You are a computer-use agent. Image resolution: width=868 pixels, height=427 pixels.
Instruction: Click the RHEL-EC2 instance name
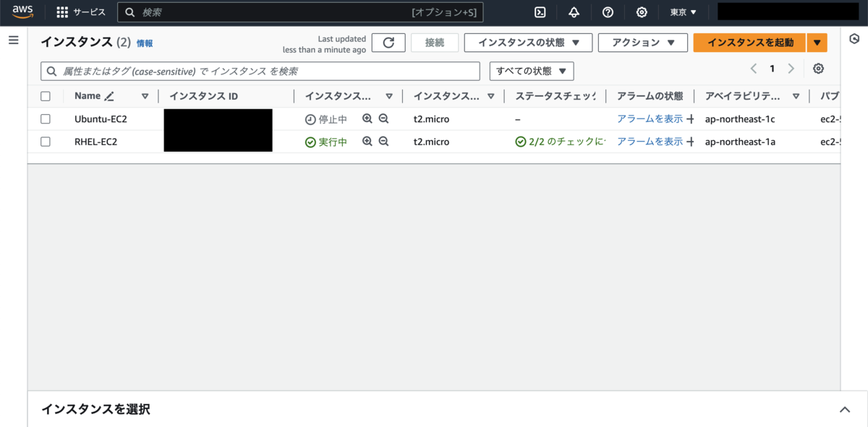tap(95, 142)
